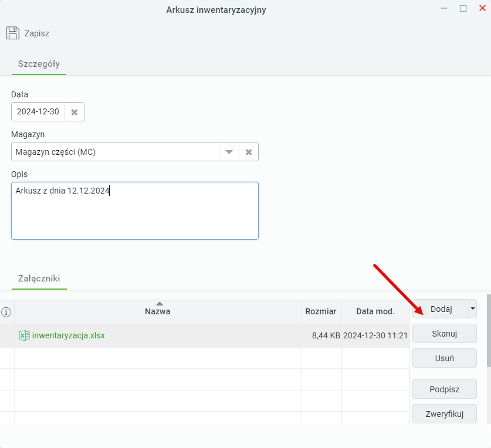
Task: Click the vertical scrollbar beside the attachments panel
Action: click(489, 330)
